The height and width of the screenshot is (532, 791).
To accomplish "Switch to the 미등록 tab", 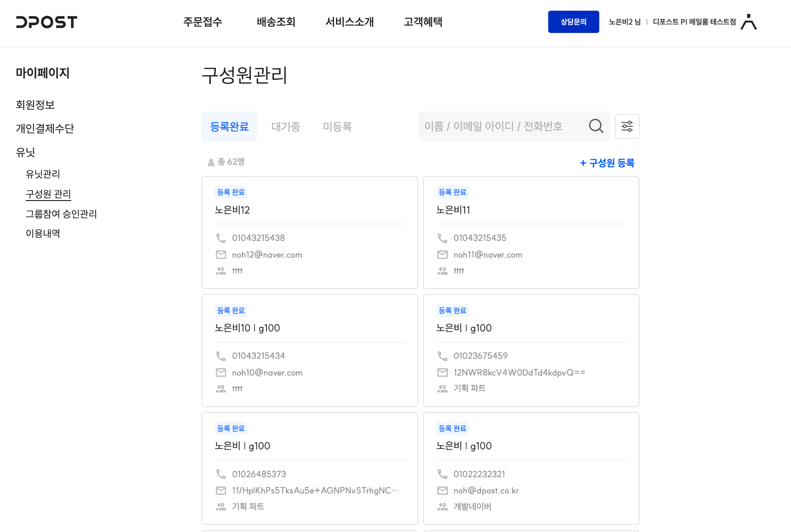I will point(337,126).
